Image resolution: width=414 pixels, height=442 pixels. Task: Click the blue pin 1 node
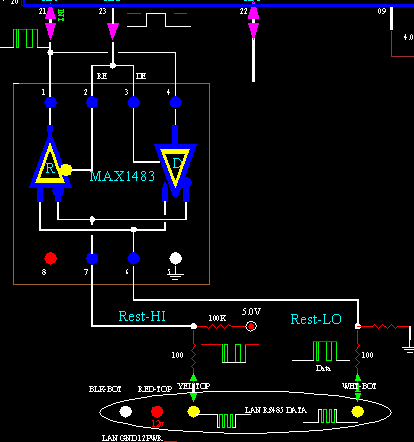(51, 102)
